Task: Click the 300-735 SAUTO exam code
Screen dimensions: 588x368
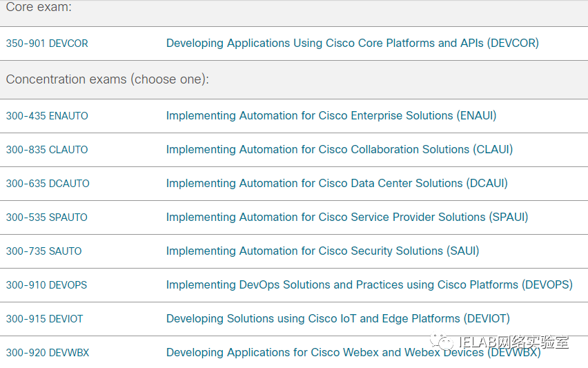Action: coord(44,251)
